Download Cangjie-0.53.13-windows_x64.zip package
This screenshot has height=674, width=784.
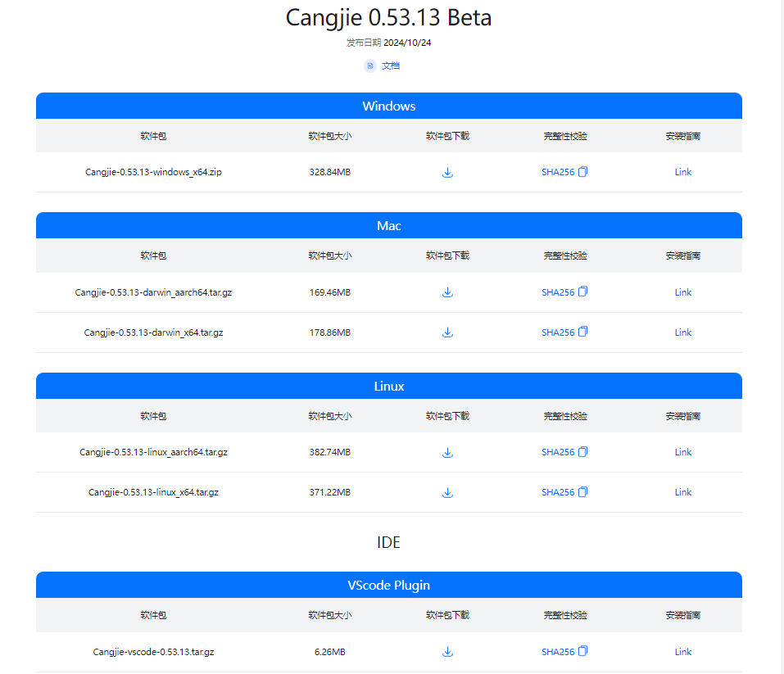click(x=447, y=173)
